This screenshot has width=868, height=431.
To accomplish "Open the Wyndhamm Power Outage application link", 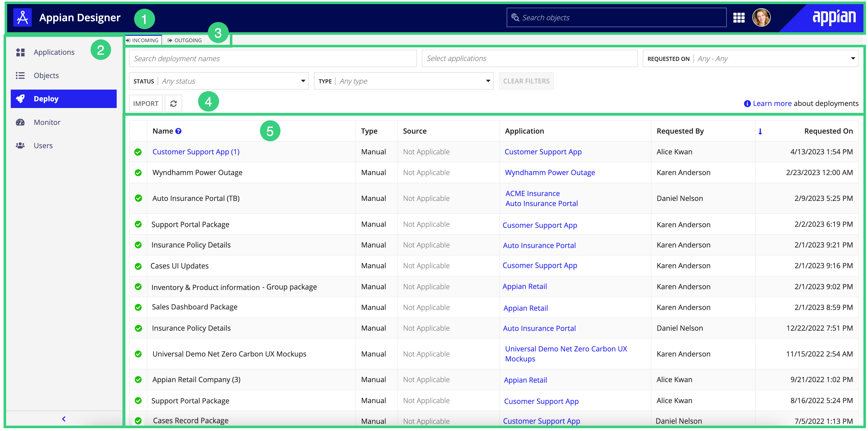I will [x=550, y=173].
